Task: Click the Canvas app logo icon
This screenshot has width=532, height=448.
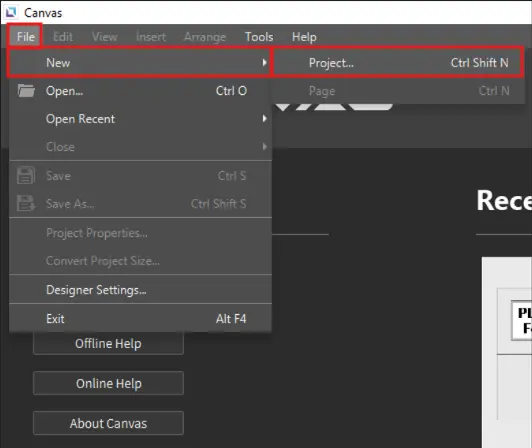Action: click(x=11, y=12)
